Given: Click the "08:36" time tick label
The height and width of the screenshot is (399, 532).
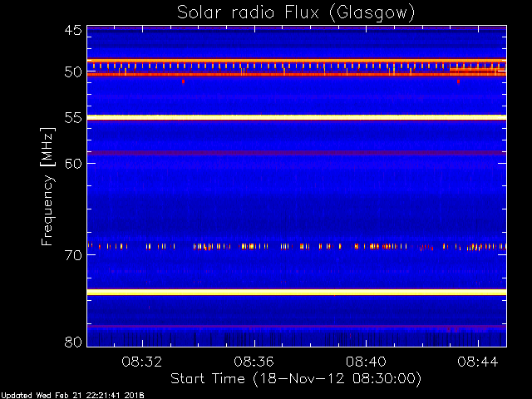Looking at the screenshot, I should click(x=254, y=362).
